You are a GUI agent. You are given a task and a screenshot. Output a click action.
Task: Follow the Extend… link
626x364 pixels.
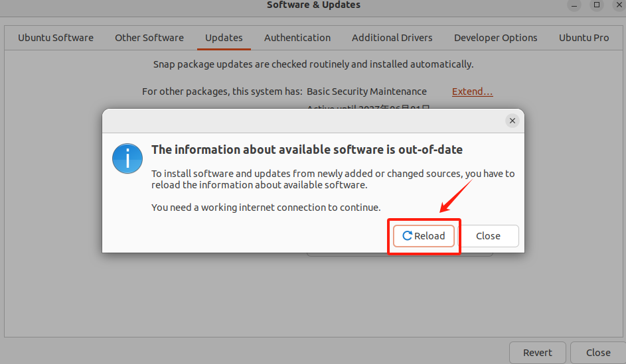pyautogui.click(x=472, y=91)
